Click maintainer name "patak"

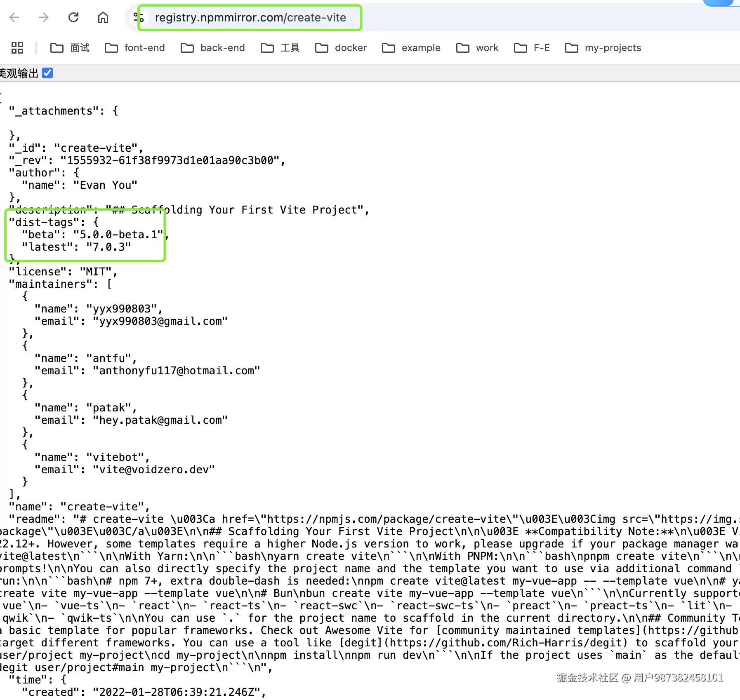coord(109,408)
